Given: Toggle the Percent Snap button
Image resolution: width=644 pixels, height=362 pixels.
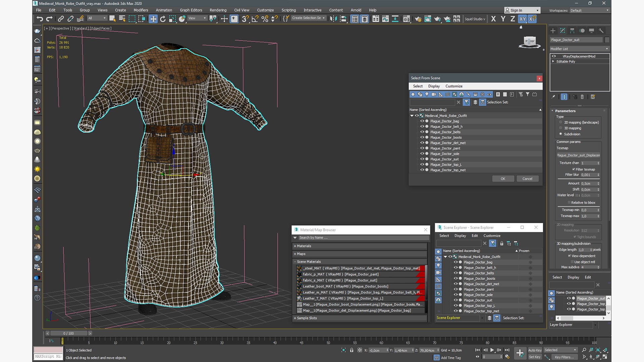Looking at the screenshot, I should tap(265, 19).
